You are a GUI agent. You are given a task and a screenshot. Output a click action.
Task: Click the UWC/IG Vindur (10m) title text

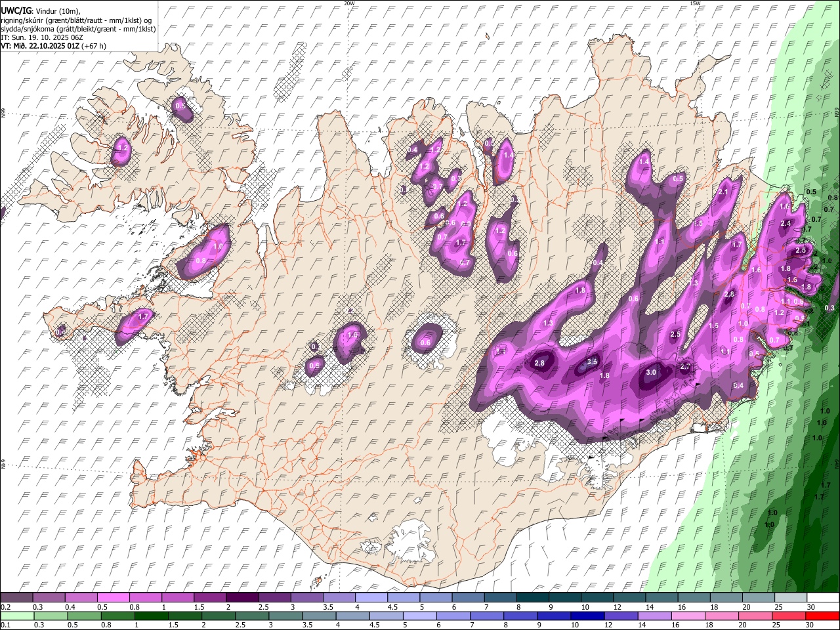[41, 10]
